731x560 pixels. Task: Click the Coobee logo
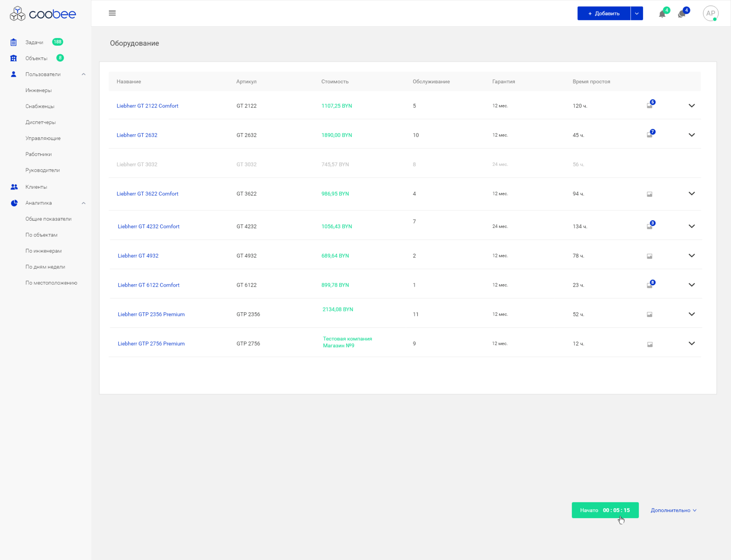43,14
